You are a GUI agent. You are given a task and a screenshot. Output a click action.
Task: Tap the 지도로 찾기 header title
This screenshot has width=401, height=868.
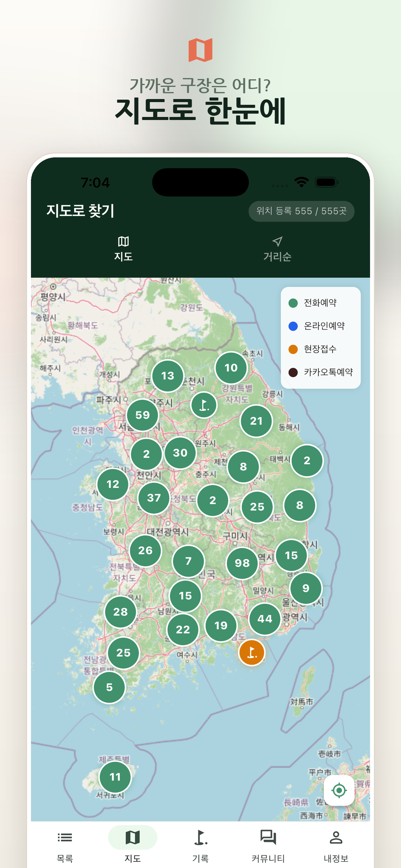coord(81,211)
